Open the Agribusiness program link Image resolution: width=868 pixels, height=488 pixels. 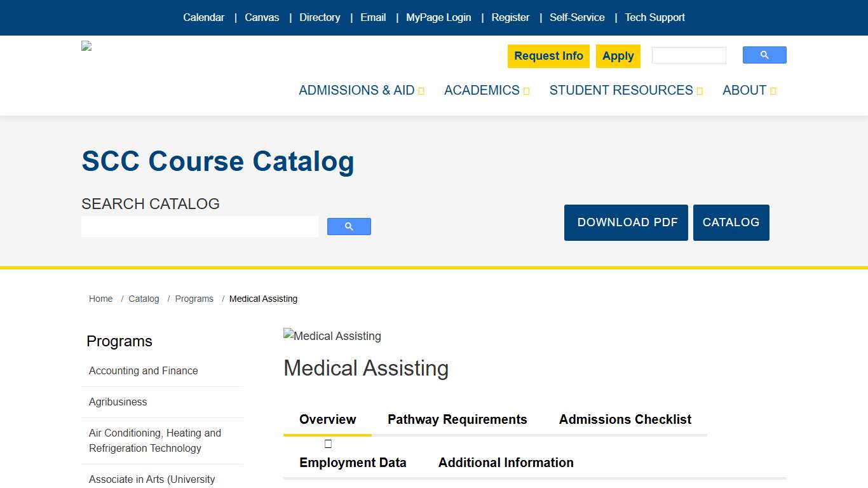pyautogui.click(x=118, y=402)
